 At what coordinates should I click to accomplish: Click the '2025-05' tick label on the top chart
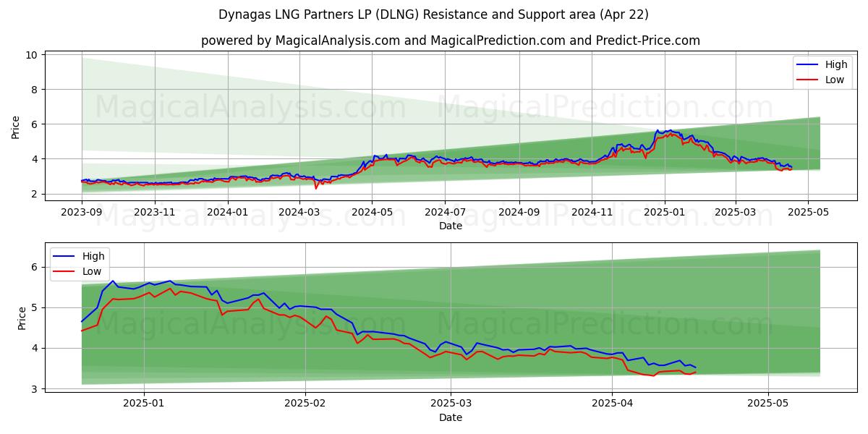(x=809, y=212)
